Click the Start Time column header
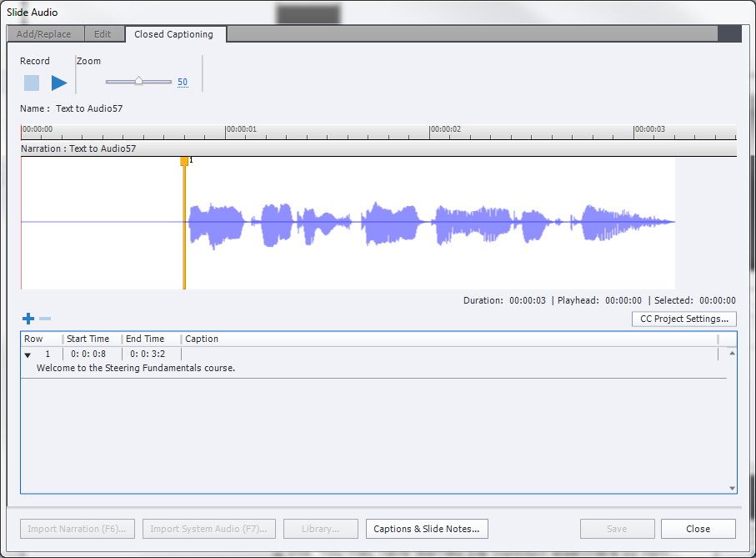Viewport: 756px width, 558px height. [x=88, y=339]
